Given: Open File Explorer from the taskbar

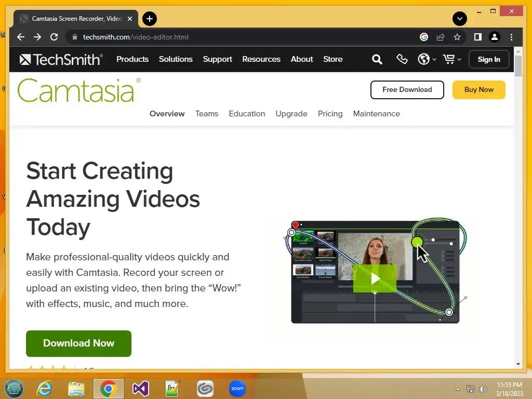Looking at the screenshot, I should (x=76, y=389).
